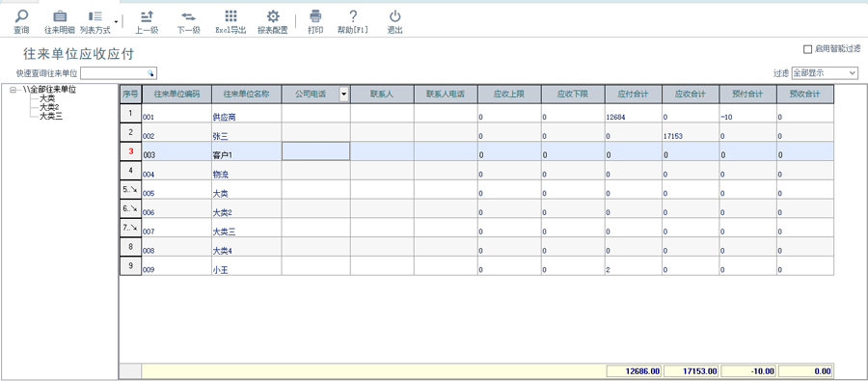Export via Excl导出 grid icon
The width and height of the screenshot is (868, 381).
tap(231, 16)
